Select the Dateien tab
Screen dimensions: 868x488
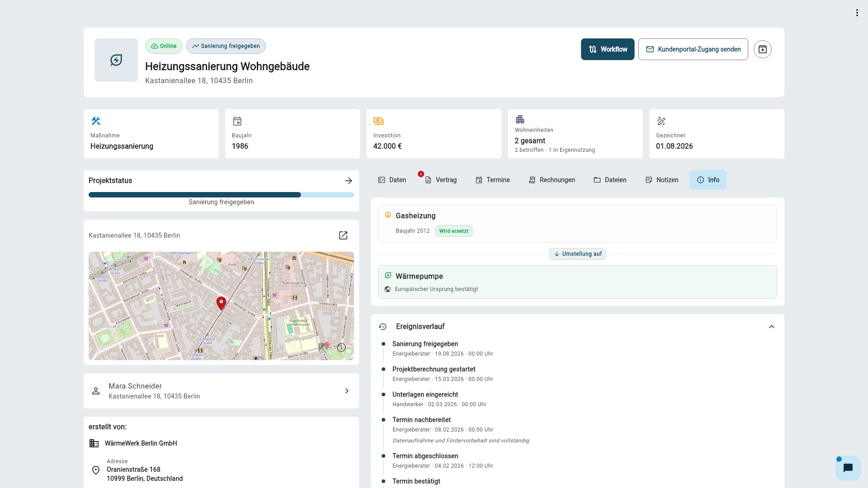tap(610, 180)
